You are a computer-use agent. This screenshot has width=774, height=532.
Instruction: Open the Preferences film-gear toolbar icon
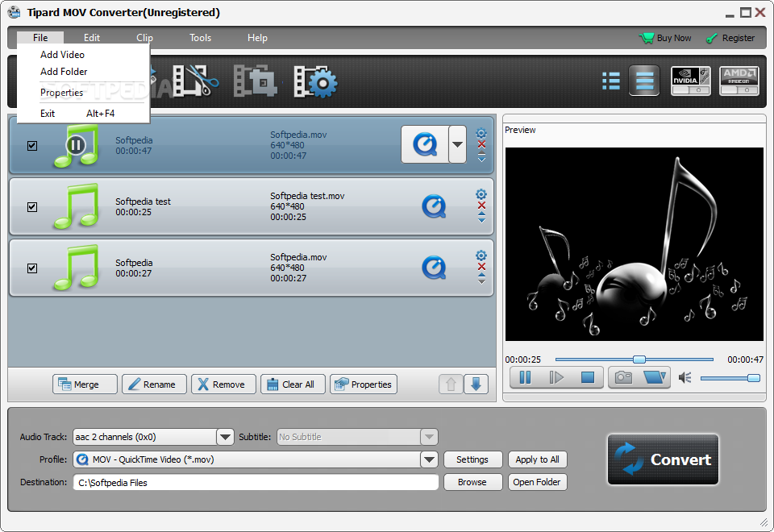[315, 81]
